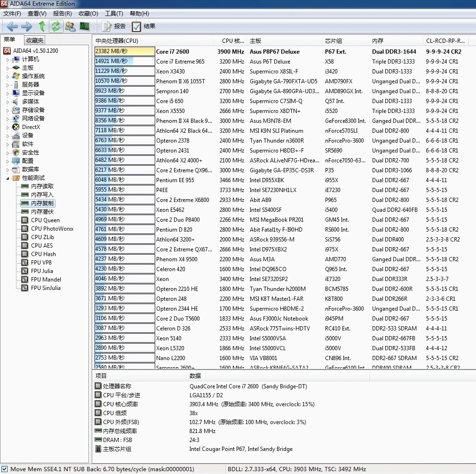Click the Forward navigation arrow icon
Image resolution: width=476 pixels, height=474 pixels.
tap(27, 26)
